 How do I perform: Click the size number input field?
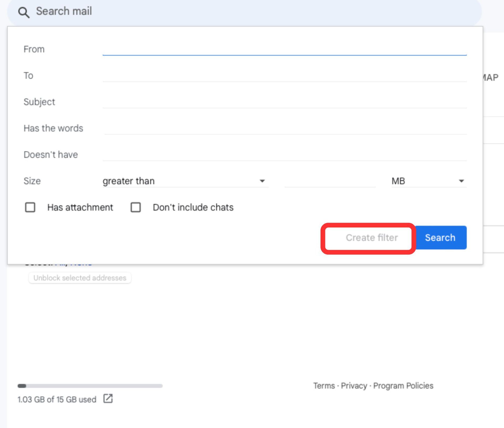click(330, 181)
